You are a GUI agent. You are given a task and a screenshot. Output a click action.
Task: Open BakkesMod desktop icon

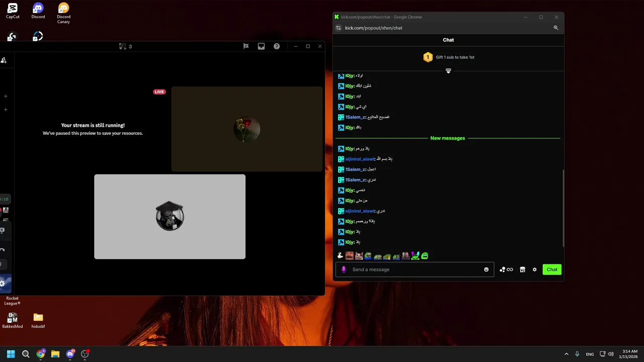[x=13, y=320]
